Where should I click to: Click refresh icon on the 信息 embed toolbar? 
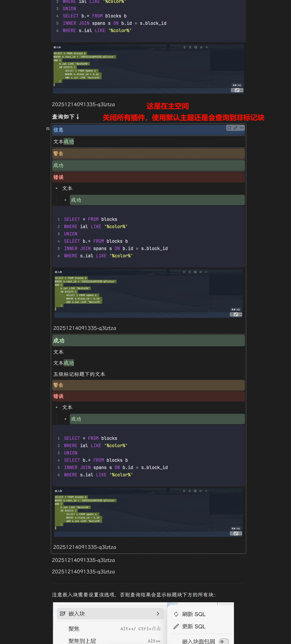click(229, 128)
